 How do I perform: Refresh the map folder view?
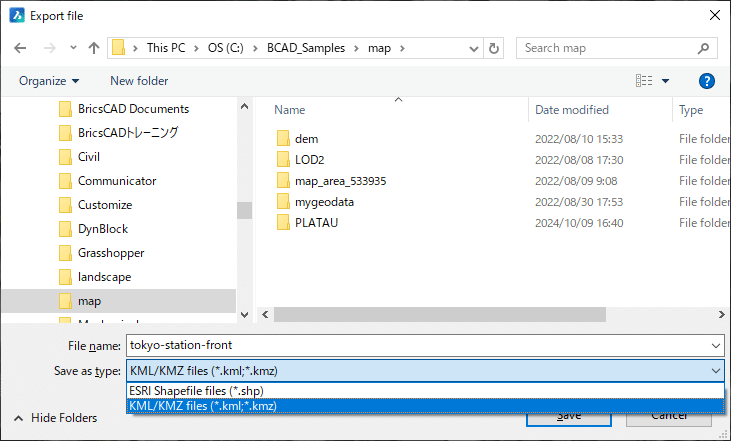(494, 48)
